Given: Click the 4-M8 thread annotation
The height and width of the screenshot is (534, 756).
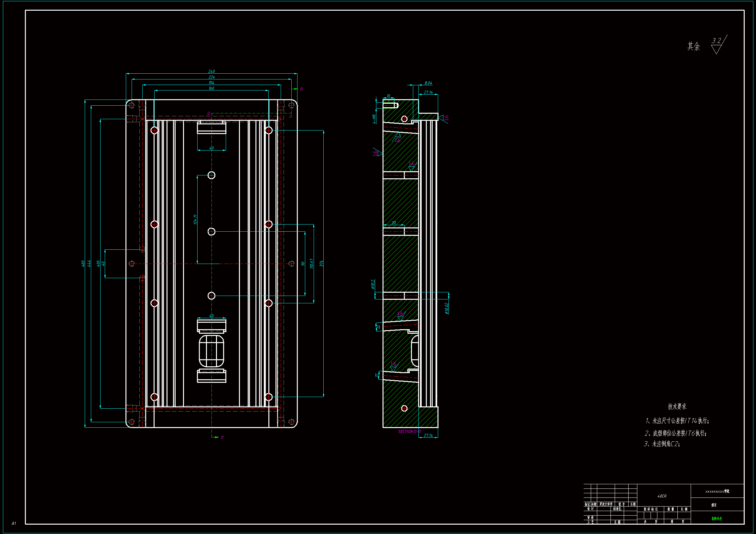Looking at the screenshot, I should point(374,119).
